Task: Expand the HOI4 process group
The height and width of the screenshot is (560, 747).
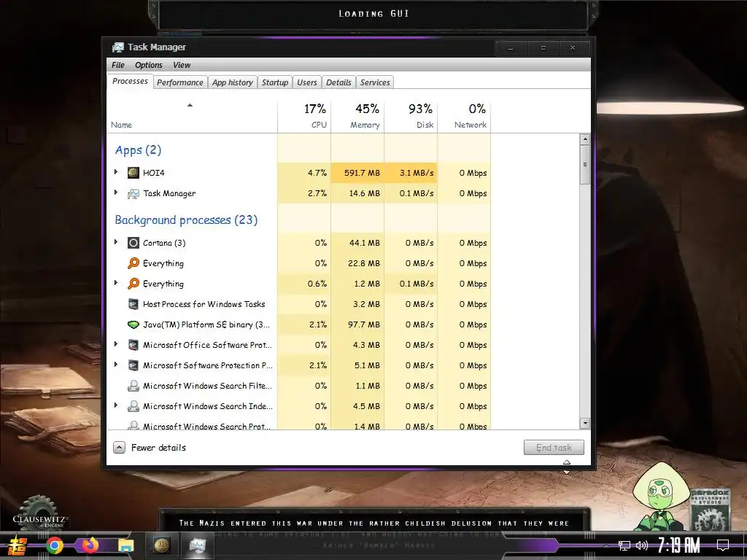Action: pos(116,172)
